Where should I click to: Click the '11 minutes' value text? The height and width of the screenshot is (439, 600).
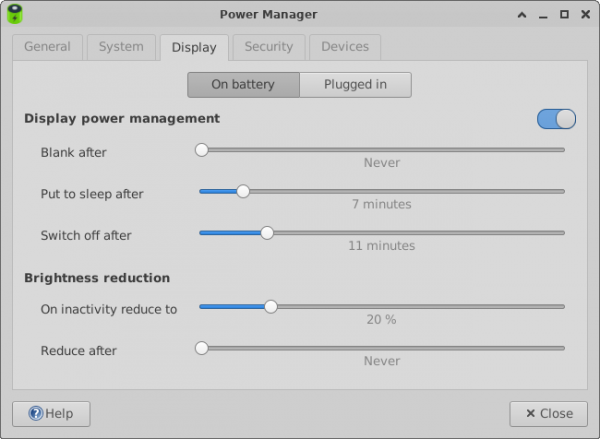coord(382,245)
